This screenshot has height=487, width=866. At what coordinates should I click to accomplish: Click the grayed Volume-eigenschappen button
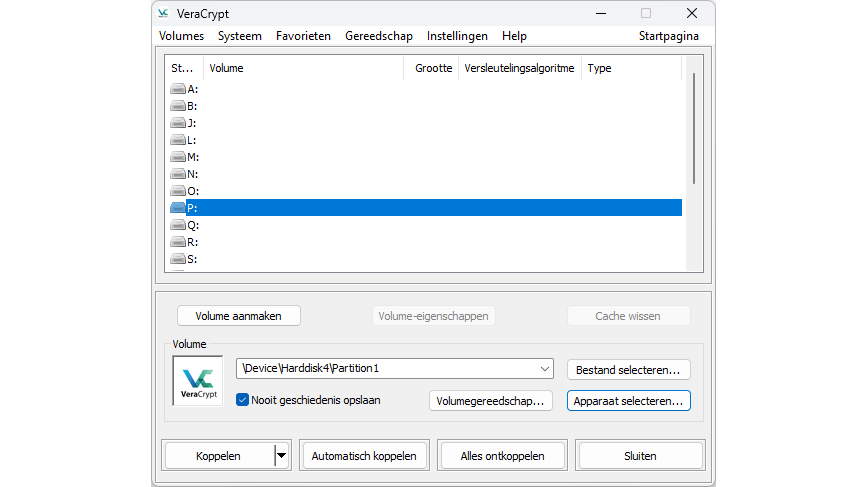pos(434,316)
